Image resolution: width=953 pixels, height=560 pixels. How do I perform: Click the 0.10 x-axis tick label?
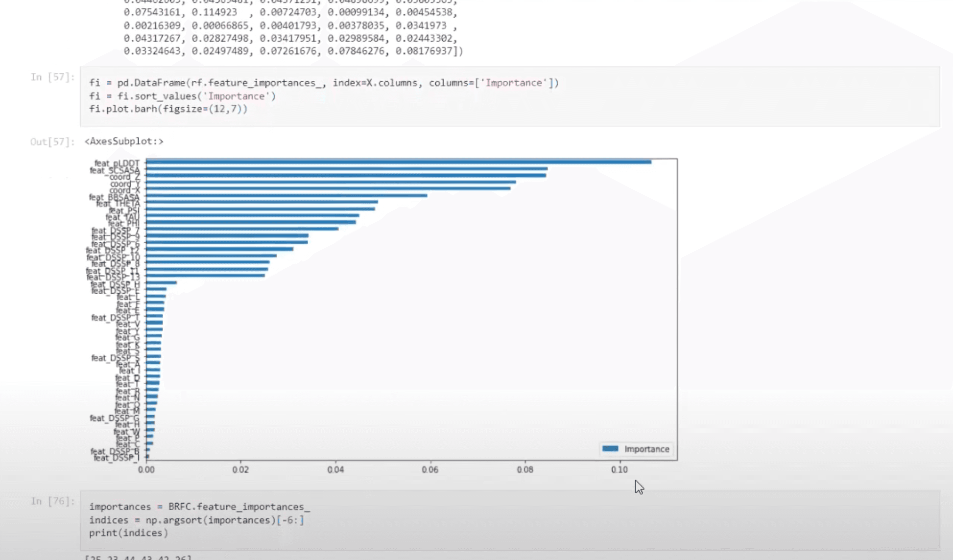(619, 469)
